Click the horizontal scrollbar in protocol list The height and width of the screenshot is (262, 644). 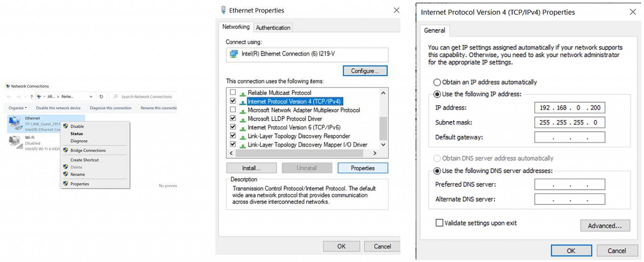[299, 153]
